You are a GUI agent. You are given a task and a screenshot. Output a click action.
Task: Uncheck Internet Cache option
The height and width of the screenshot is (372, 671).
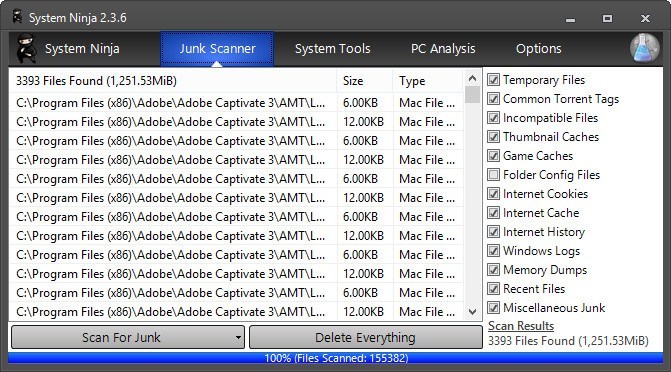(493, 213)
